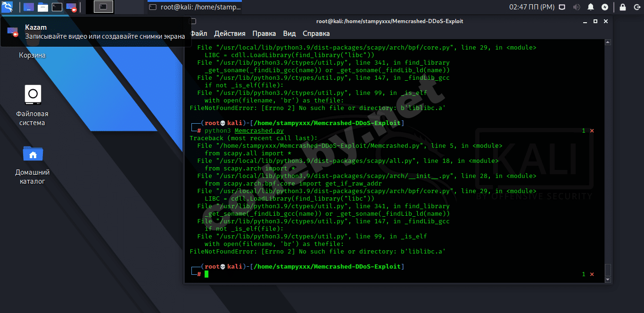Click the Memcrashed.py link in the terminal

pos(259,130)
